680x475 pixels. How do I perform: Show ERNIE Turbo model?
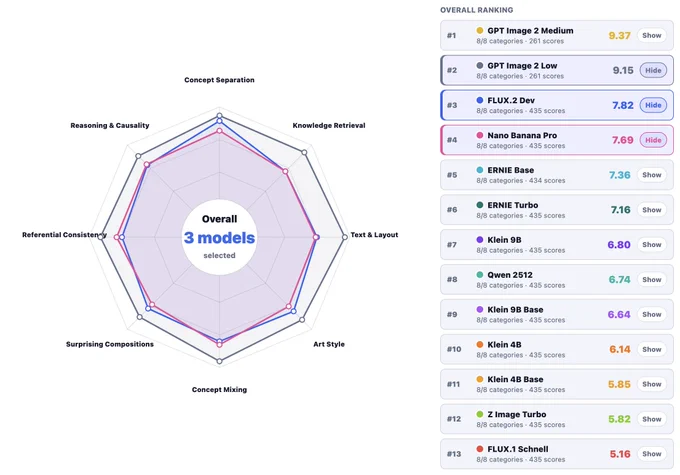[x=651, y=210]
